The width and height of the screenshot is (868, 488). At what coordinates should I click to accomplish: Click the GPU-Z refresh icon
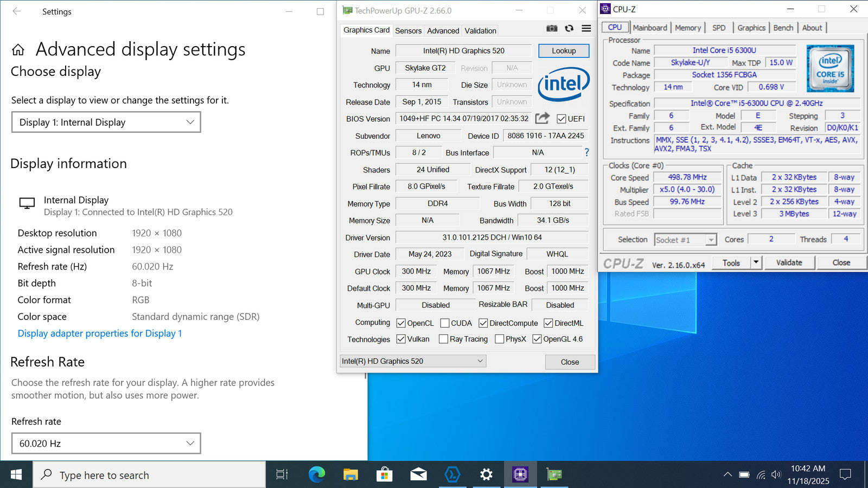(x=569, y=29)
